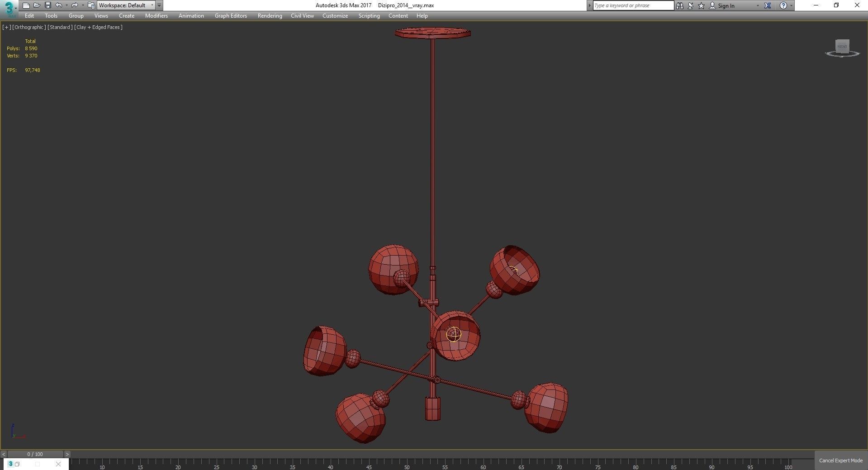Open the [Orthographic] viewport view menu

tap(29, 27)
